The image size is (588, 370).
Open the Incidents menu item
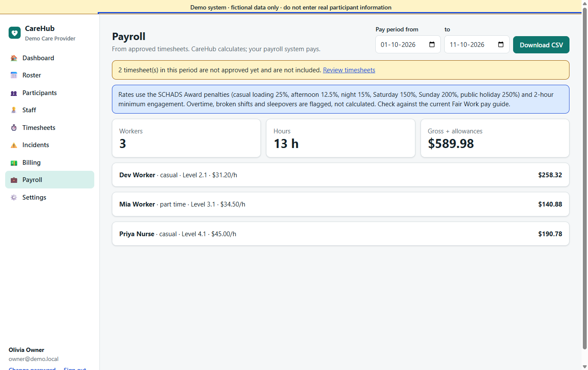(x=50, y=145)
